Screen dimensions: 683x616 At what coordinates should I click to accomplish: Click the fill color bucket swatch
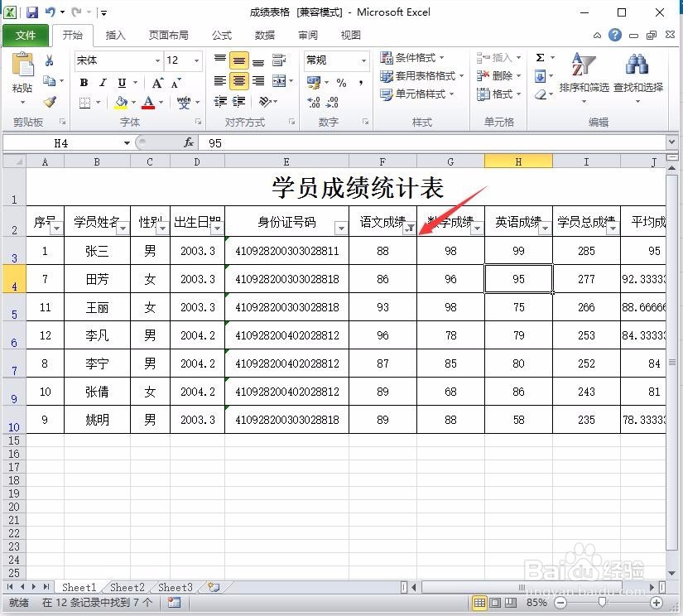[x=121, y=103]
